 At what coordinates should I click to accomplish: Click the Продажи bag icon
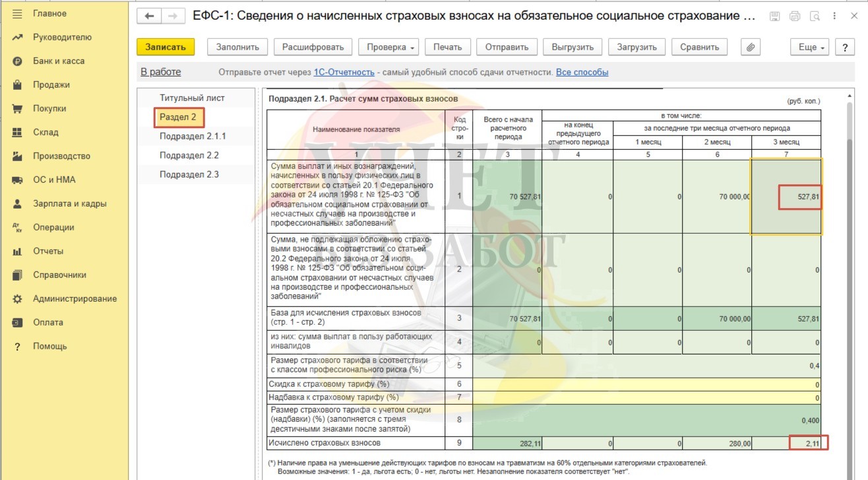coord(18,85)
